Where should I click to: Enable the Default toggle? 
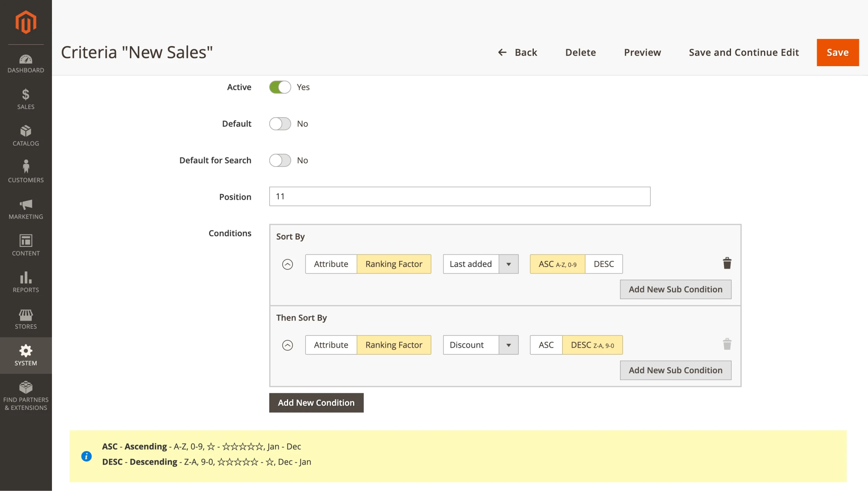[280, 124]
